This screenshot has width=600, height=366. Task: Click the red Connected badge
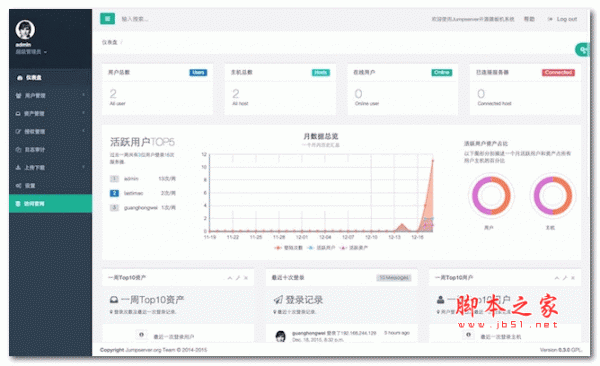558,72
